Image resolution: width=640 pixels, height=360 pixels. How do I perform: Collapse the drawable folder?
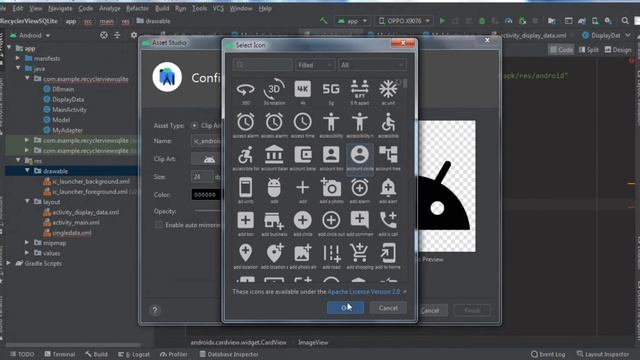coord(27,171)
